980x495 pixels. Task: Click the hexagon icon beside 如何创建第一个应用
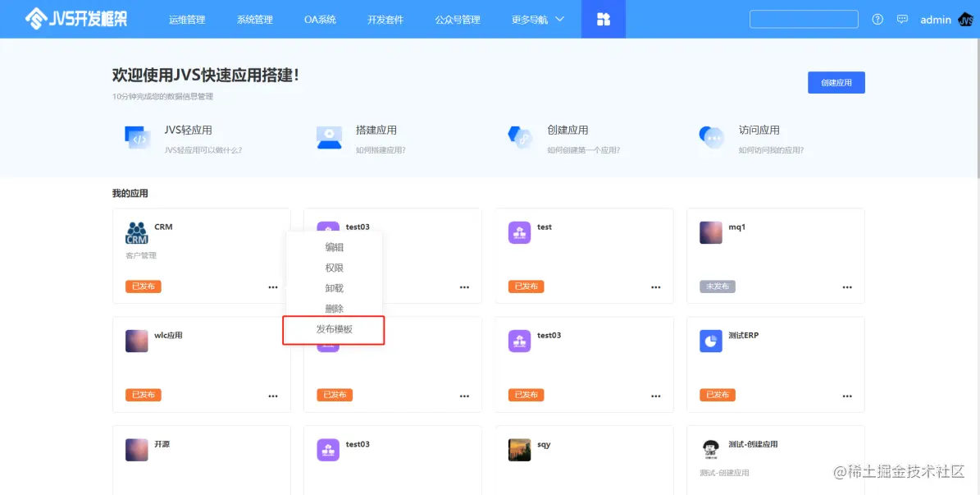click(520, 137)
